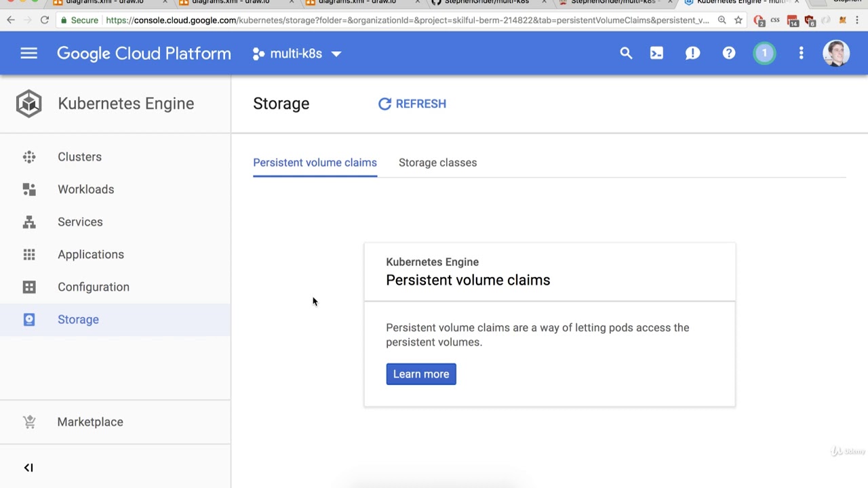Switch to Persistent volume claims tab
This screenshot has width=868, height=488.
(x=315, y=163)
